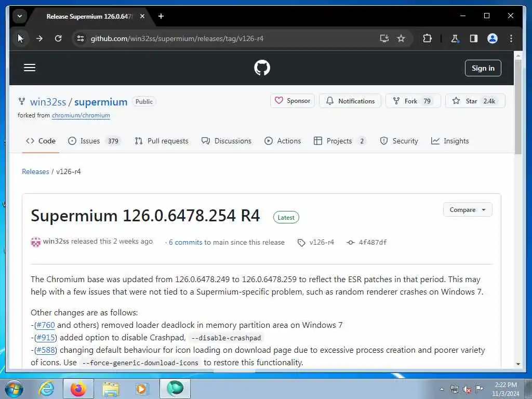
Task: Open the supermium repository link
Action: tap(101, 102)
